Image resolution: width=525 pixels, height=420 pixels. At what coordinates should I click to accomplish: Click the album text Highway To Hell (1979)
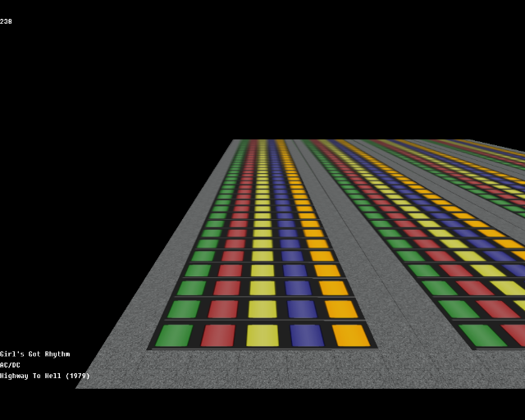tap(45, 376)
